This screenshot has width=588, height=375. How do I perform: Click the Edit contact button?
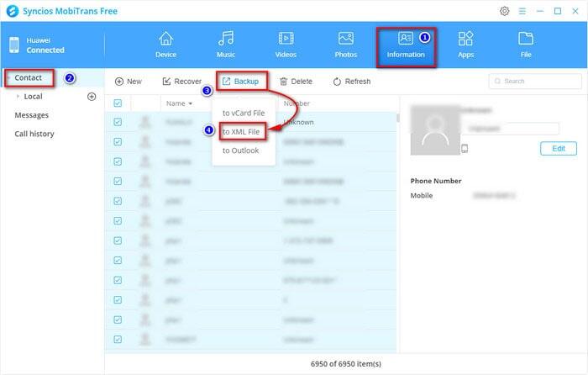pyautogui.click(x=558, y=148)
